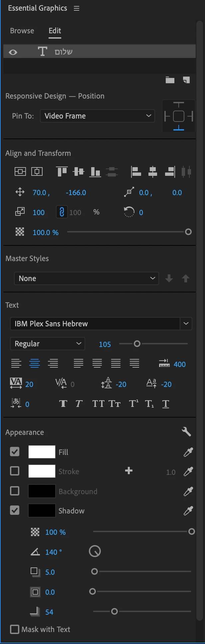Pick Fill color with the eyedropper

tap(188, 452)
